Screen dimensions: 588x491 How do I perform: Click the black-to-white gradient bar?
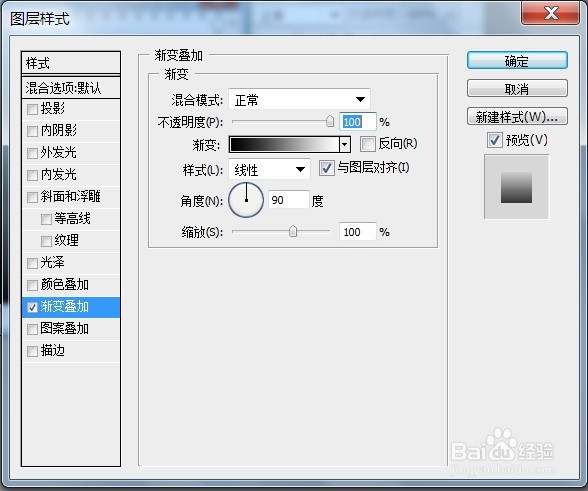tap(284, 144)
